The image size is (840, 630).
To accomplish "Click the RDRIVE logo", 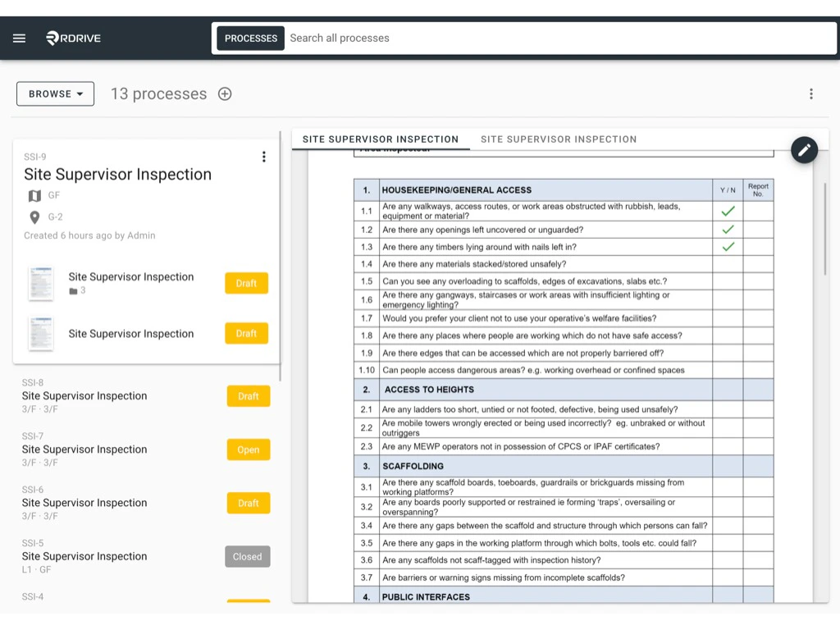I will (73, 38).
